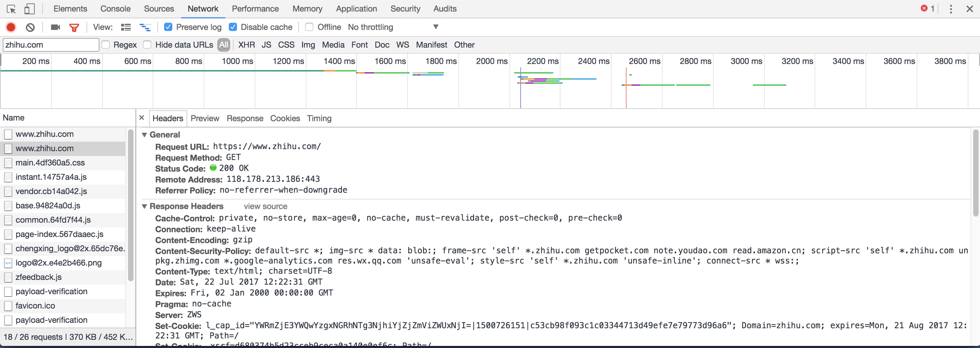The width and height of the screenshot is (980, 348).
Task: Click the zhihu.com filter text field
Action: (51, 45)
